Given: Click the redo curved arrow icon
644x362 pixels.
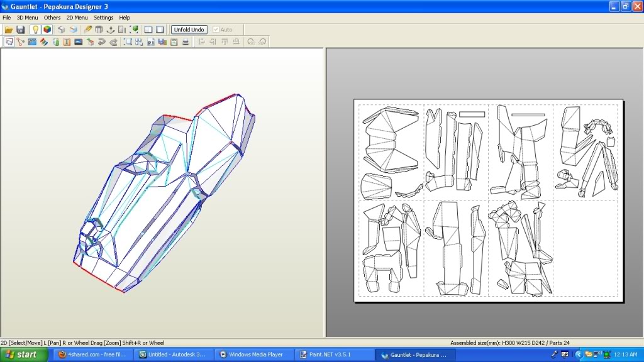Looking at the screenshot, I should 113,42.
